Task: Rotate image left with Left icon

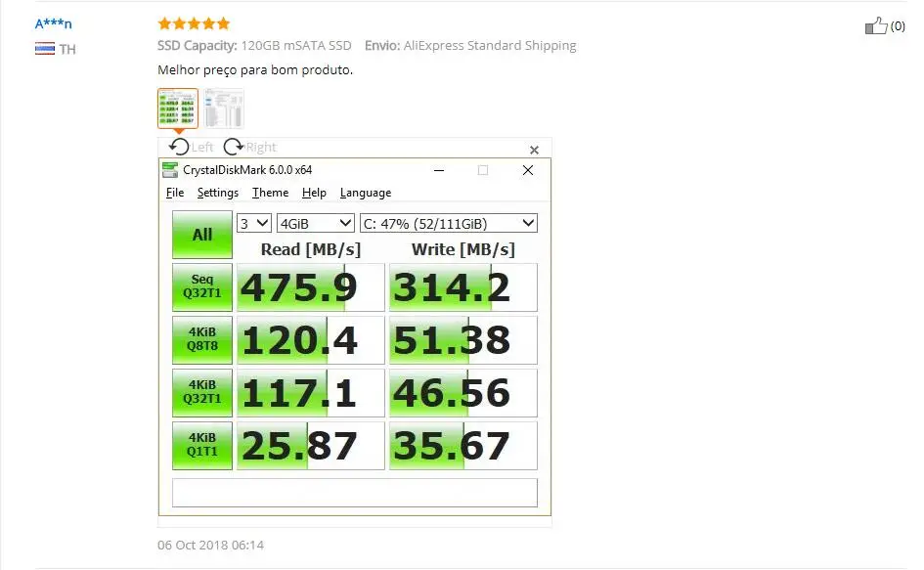Action: pyautogui.click(x=179, y=147)
